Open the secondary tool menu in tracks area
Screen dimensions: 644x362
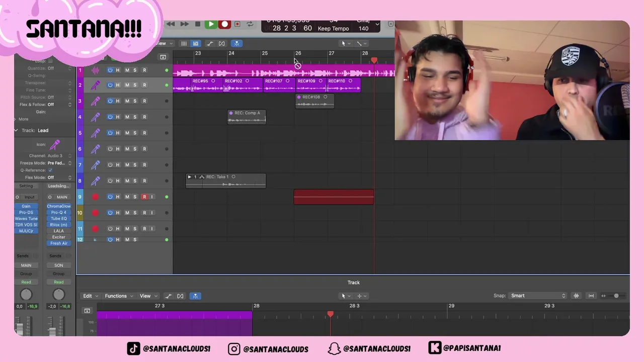[x=361, y=43]
